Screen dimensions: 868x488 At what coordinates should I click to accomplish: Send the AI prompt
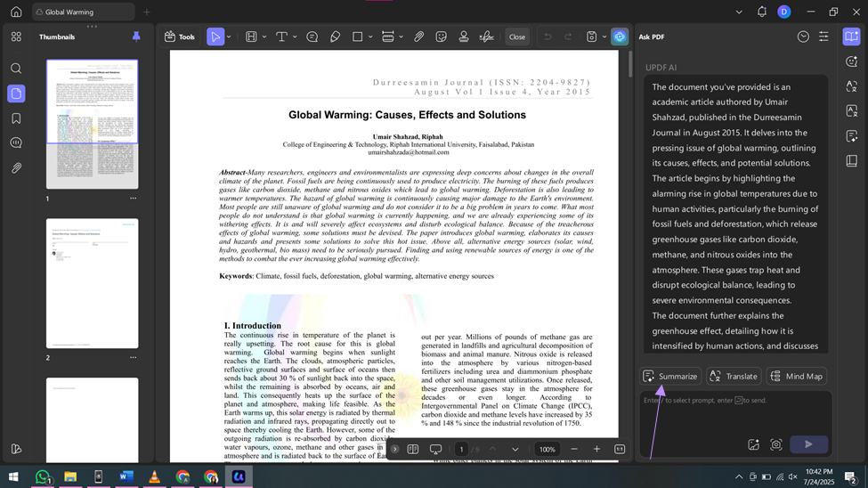click(x=808, y=444)
